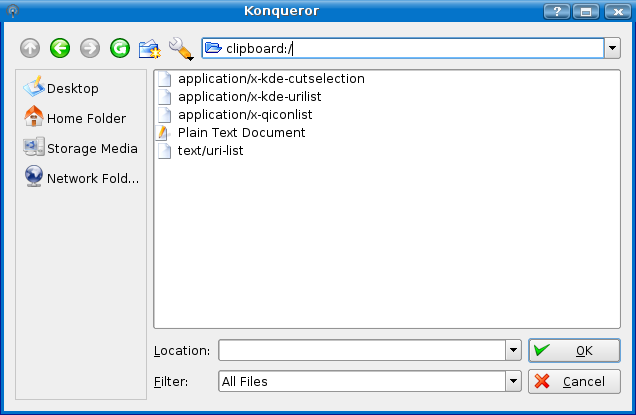
Task: Open the configure wrench menu
Action: pyautogui.click(x=181, y=49)
